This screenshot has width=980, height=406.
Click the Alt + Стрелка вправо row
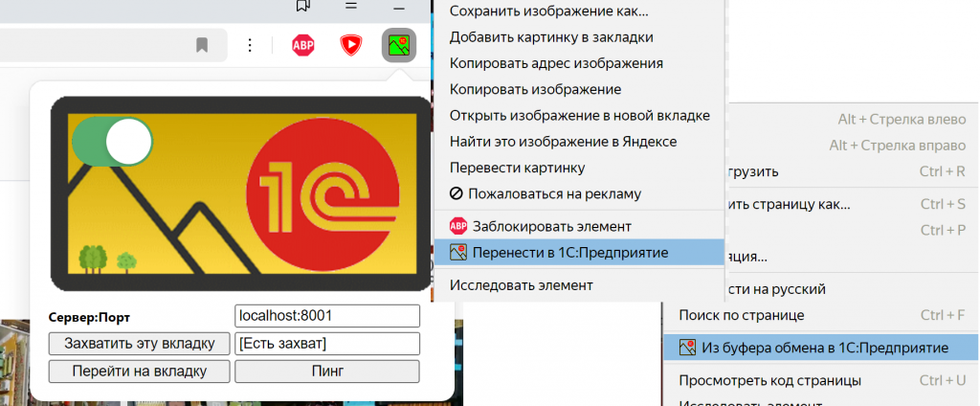click(x=852, y=146)
